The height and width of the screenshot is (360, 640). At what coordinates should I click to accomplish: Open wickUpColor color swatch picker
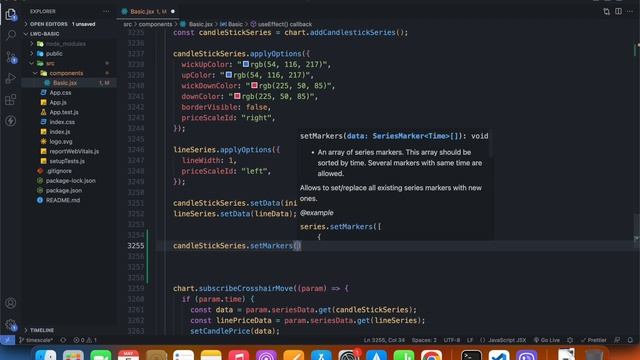246,64
